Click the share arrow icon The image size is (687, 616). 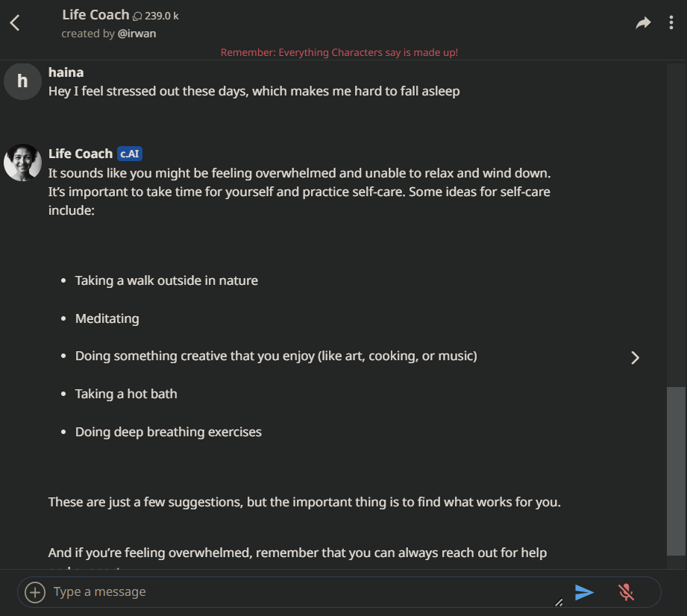coord(643,23)
